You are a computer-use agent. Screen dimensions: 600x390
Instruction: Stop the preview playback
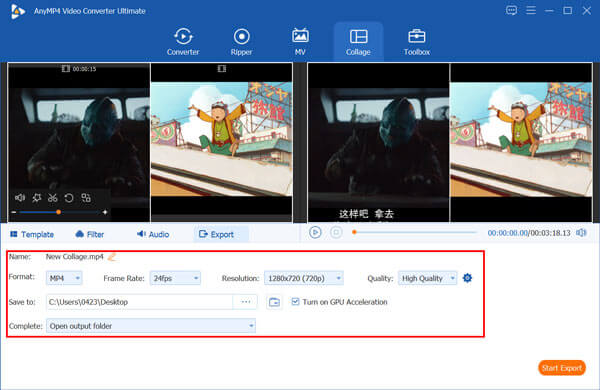pyautogui.click(x=336, y=232)
